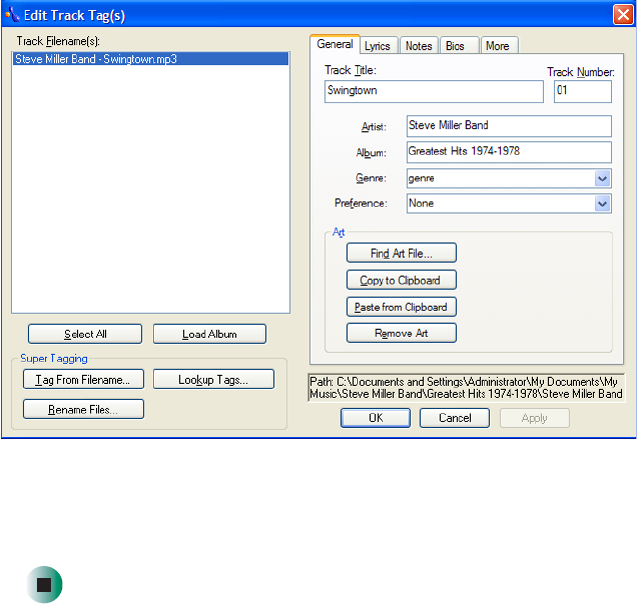Click the Lookup Tags button
The width and height of the screenshot is (638, 604).
[x=213, y=379]
